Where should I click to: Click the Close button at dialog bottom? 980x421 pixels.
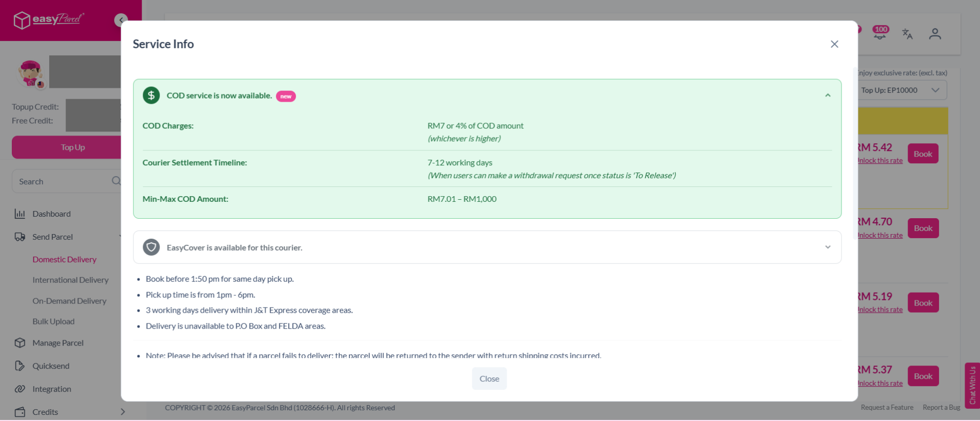(x=489, y=378)
